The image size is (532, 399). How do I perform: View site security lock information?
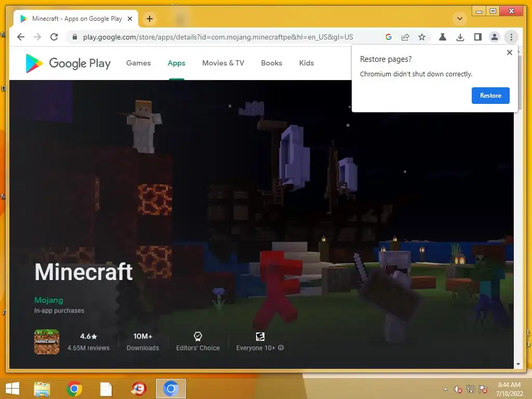click(75, 37)
